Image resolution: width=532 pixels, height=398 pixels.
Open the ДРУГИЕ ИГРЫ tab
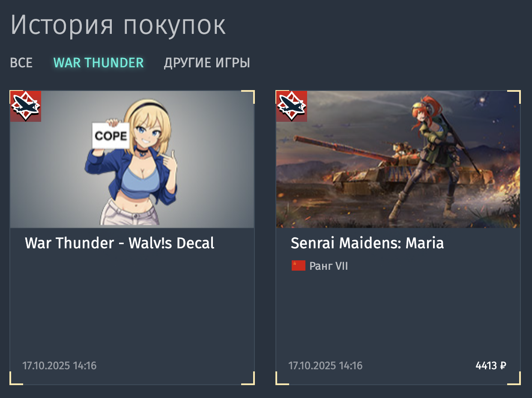pos(207,63)
